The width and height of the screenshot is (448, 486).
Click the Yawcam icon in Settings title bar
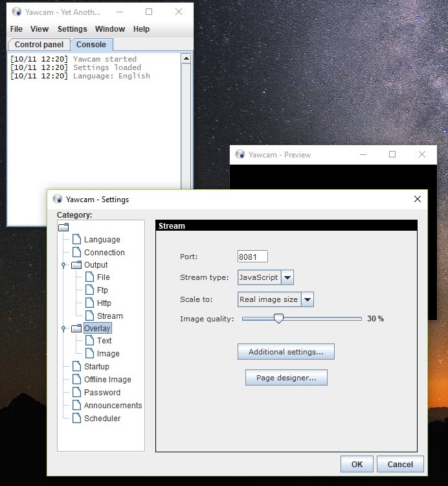(58, 199)
